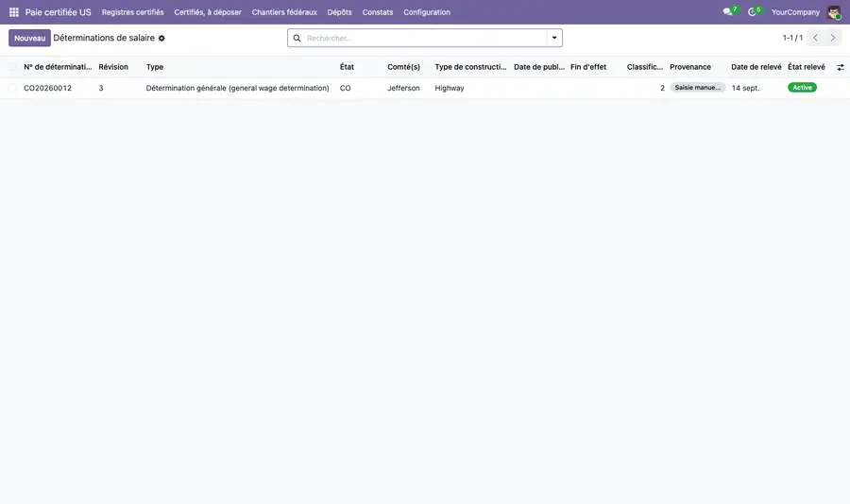Sort by État column header
Viewport: 850px width, 504px height.
click(347, 67)
